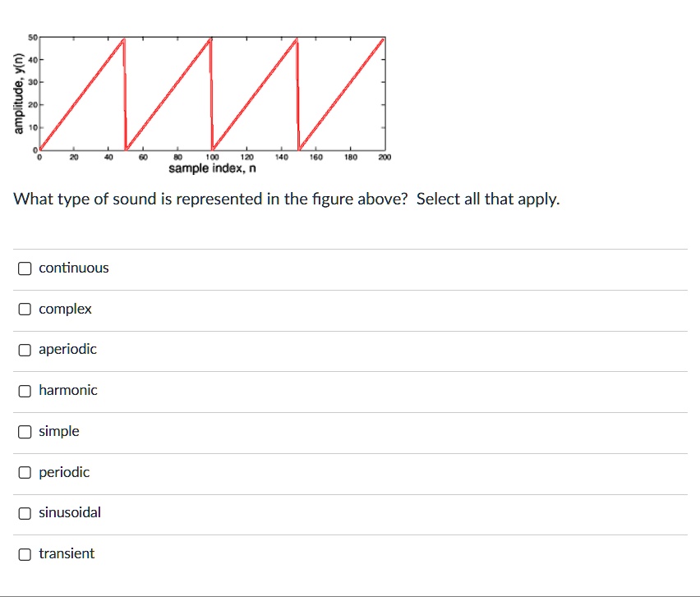
Task: Click the question text about sound type
Action: click(x=286, y=199)
